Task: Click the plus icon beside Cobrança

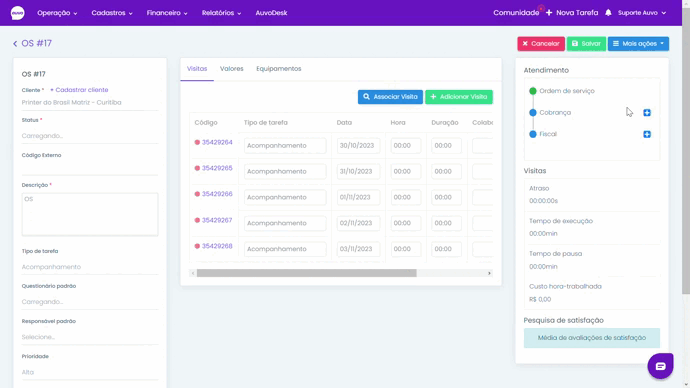Action: click(x=647, y=113)
